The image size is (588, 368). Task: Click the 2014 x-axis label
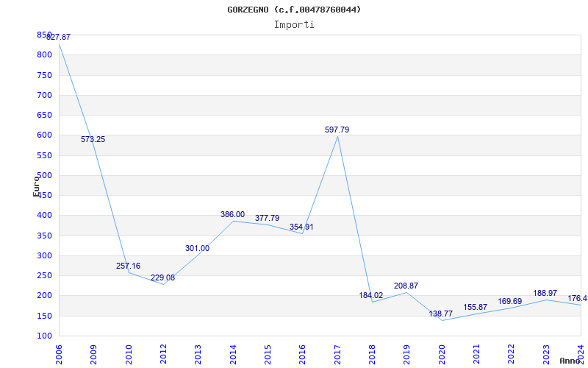(233, 355)
